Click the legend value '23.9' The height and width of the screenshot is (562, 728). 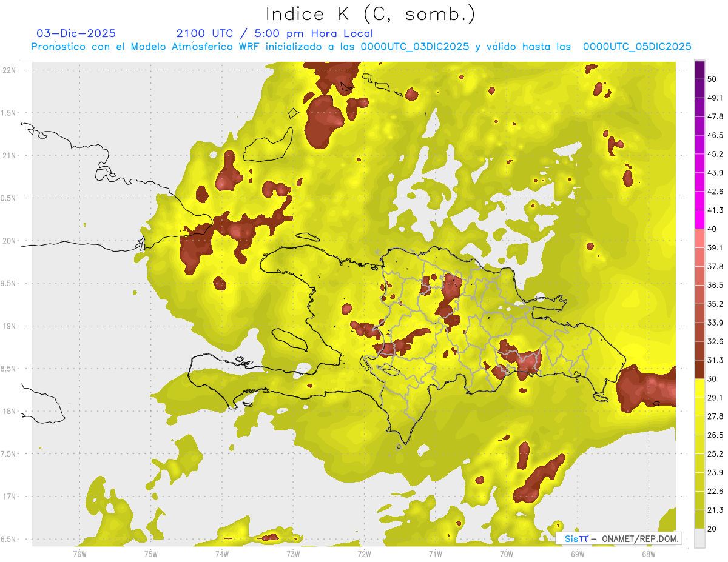pos(715,473)
